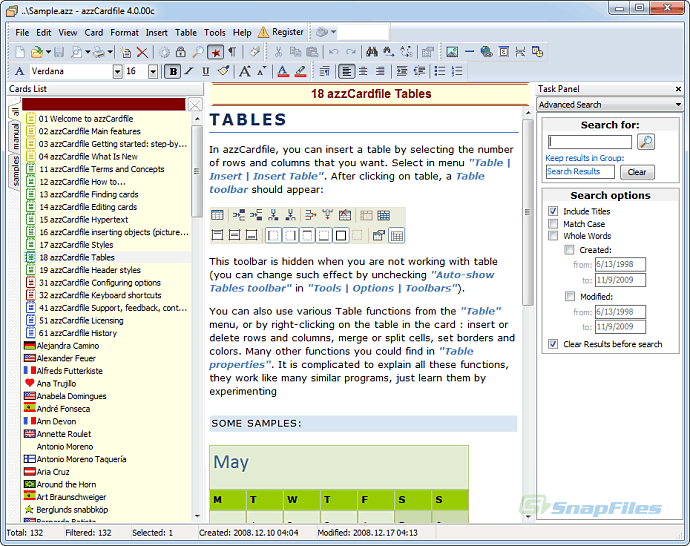690x546 pixels.
Task: Click the Increase indent icon
Action: [402, 71]
